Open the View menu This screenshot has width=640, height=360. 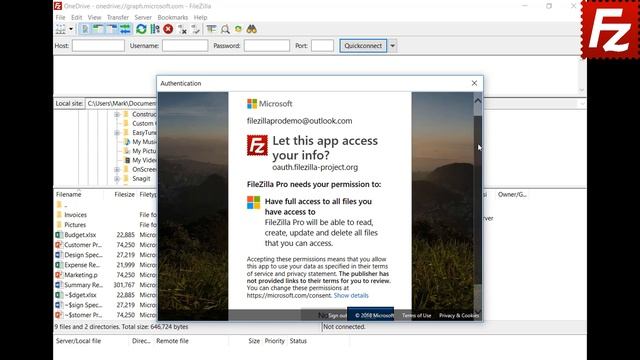pos(94,18)
